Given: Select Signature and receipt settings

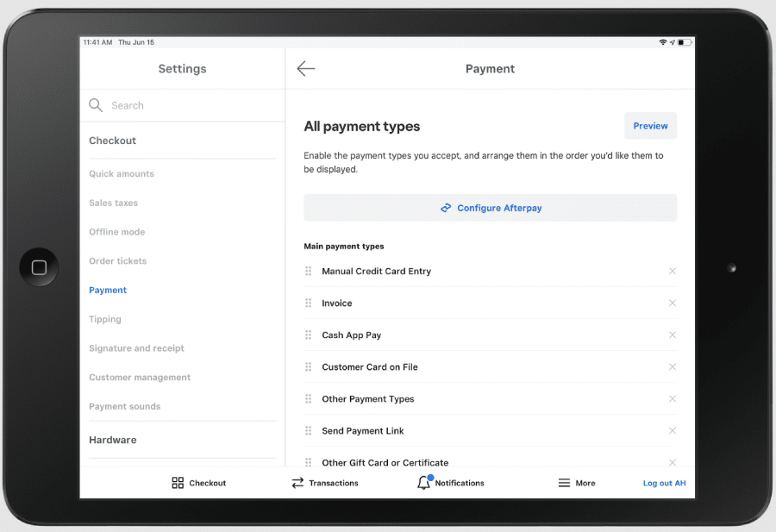Looking at the screenshot, I should 136,347.
